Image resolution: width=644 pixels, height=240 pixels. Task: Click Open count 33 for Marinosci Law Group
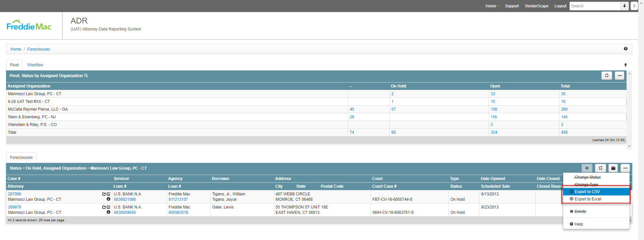(493, 94)
